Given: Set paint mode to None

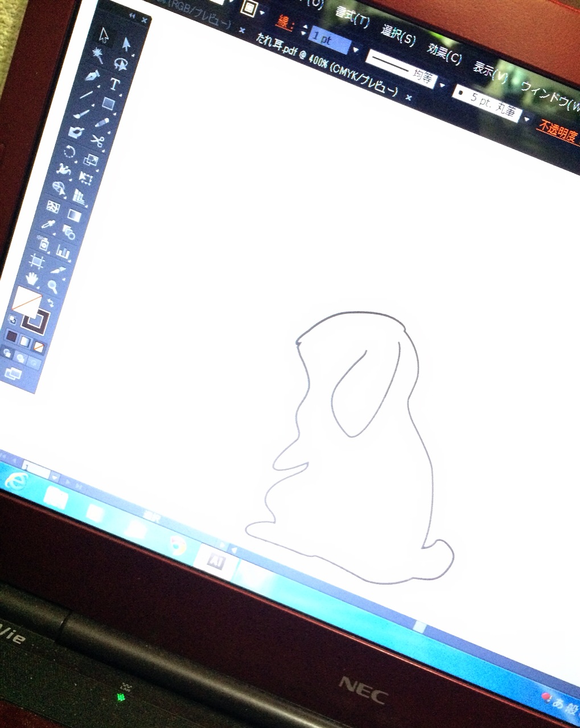Looking at the screenshot, I should (38, 345).
